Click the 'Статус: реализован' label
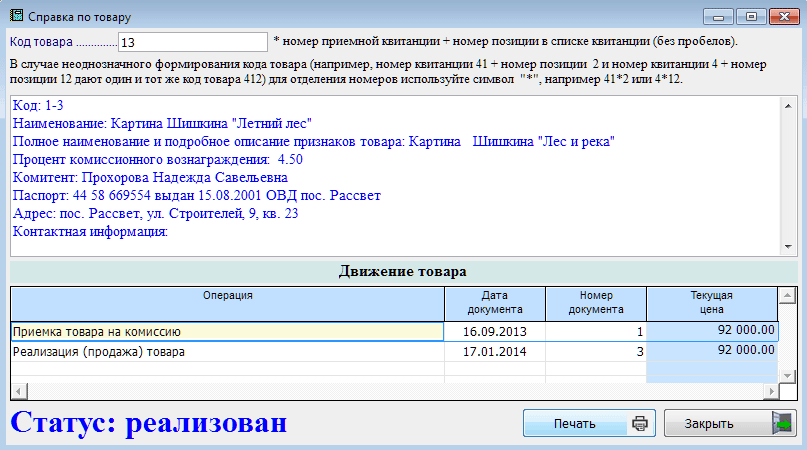Screen dimensions: 807x450 149,422
